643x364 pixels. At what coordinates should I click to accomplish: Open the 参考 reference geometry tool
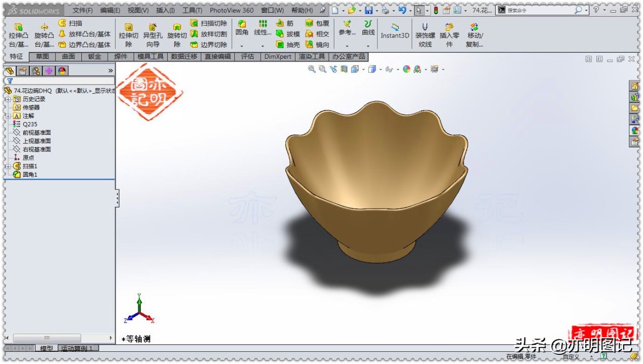coord(347,28)
